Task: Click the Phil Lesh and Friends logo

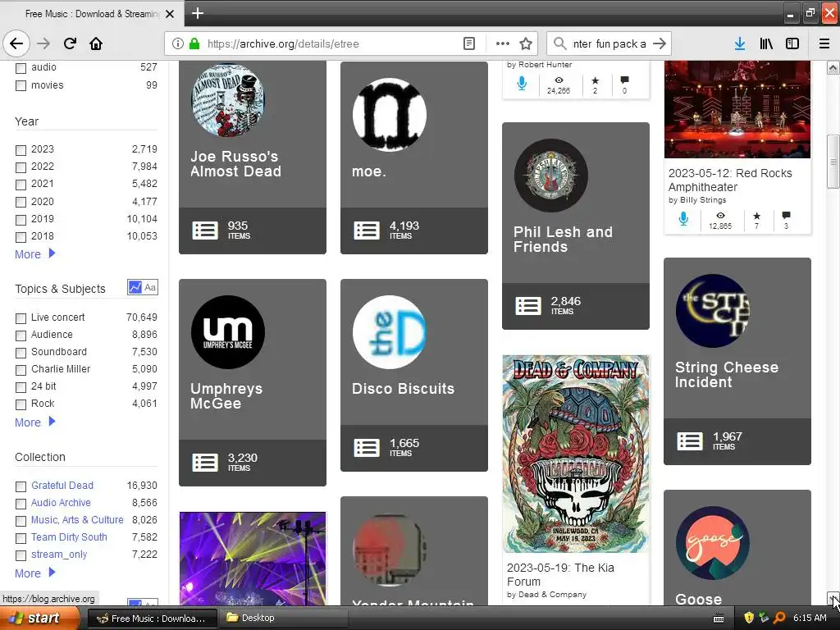Action: [551, 176]
